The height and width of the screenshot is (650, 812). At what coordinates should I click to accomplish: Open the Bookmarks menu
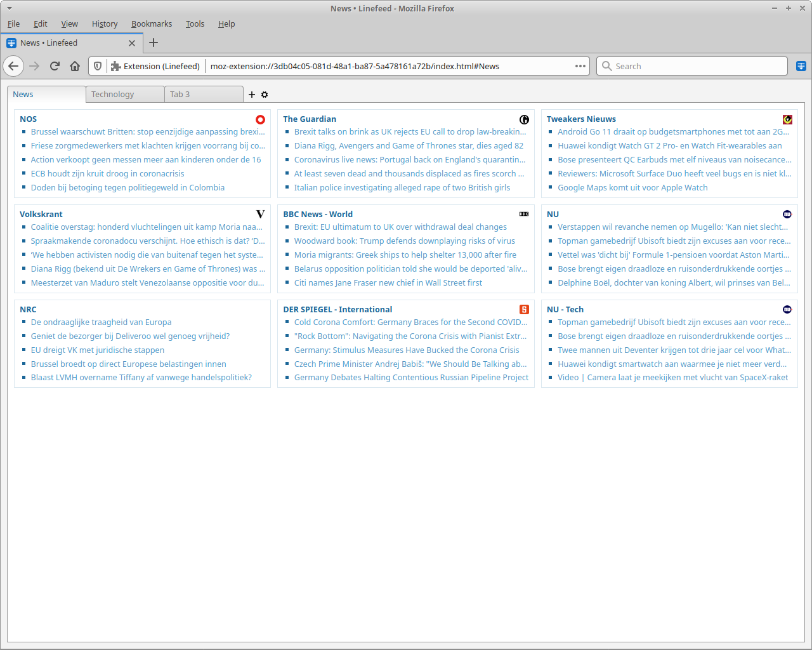[x=152, y=24]
